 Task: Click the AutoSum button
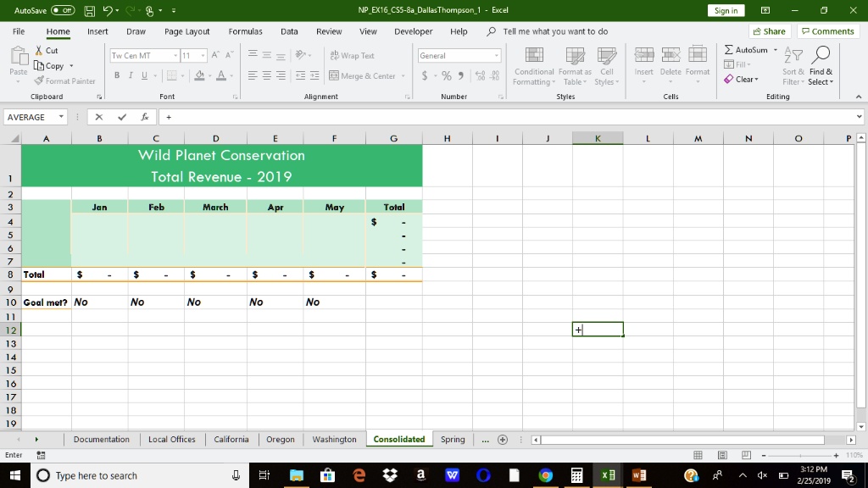[746, 50]
